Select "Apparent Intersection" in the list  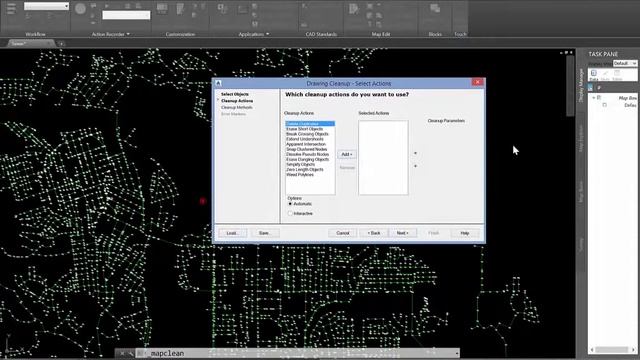[x=306, y=144]
